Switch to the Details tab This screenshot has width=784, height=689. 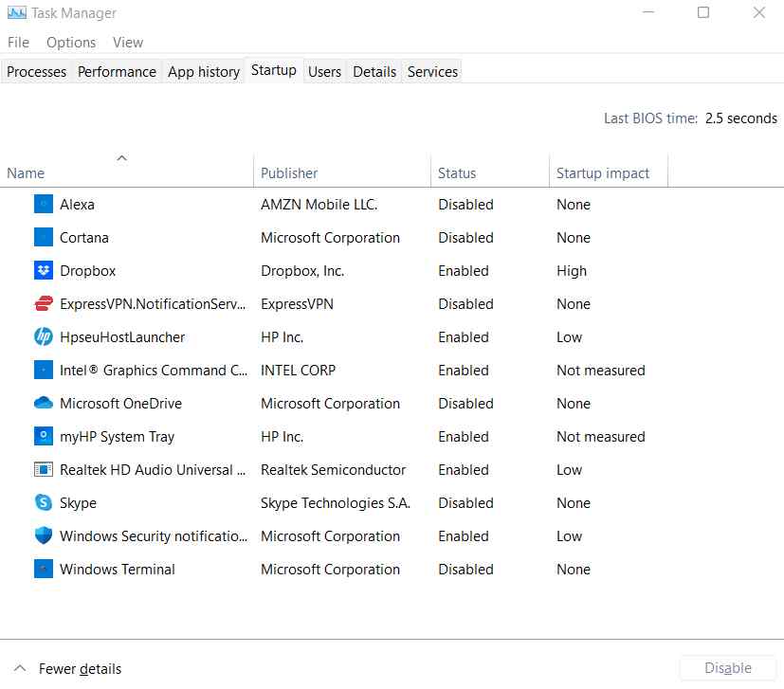click(x=374, y=71)
